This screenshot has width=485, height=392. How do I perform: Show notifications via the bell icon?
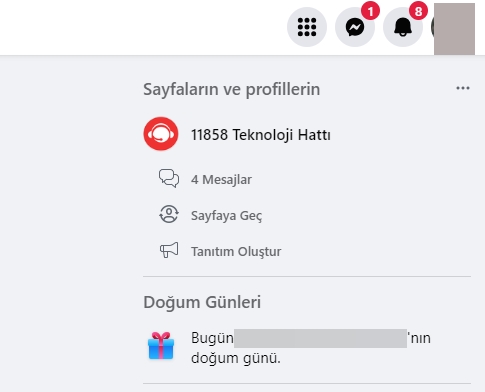[x=403, y=27]
